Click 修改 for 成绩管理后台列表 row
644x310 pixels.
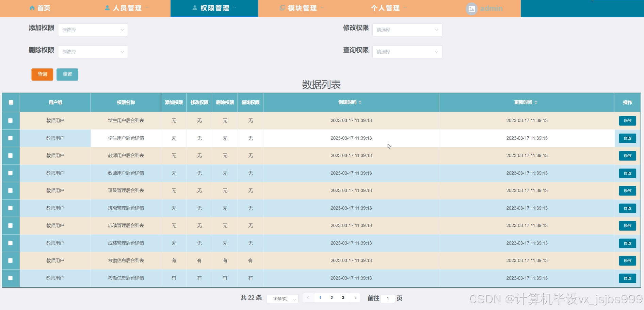[x=627, y=226]
